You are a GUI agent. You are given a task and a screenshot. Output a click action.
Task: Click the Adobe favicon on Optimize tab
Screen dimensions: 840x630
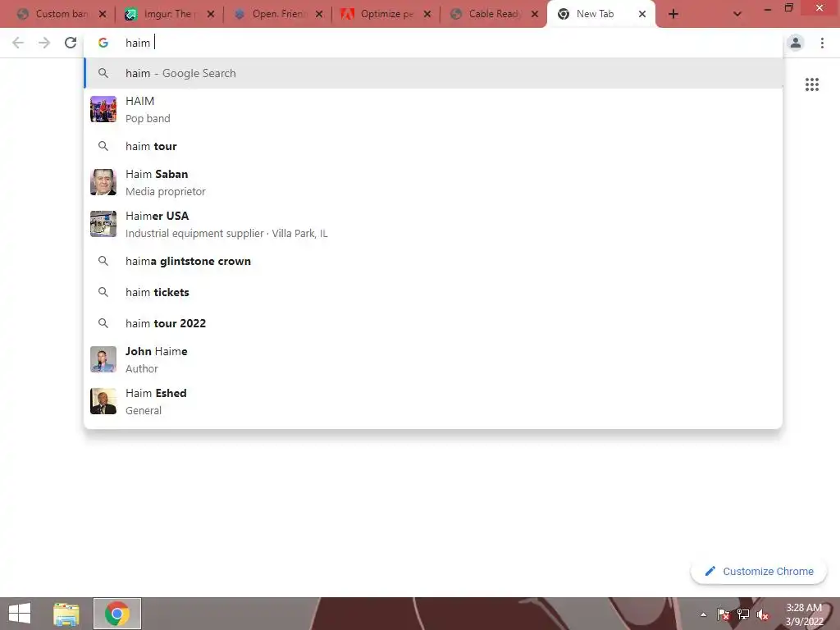(x=348, y=15)
